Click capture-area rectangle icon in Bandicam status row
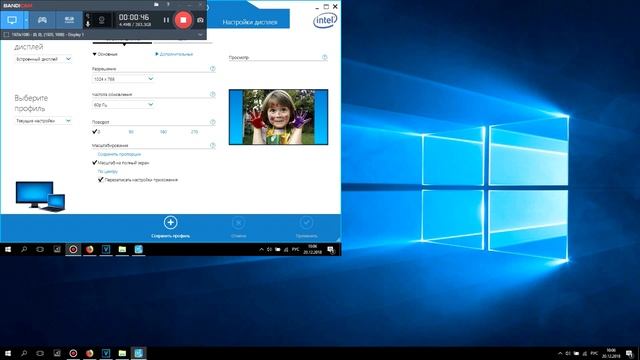 pos(6,35)
